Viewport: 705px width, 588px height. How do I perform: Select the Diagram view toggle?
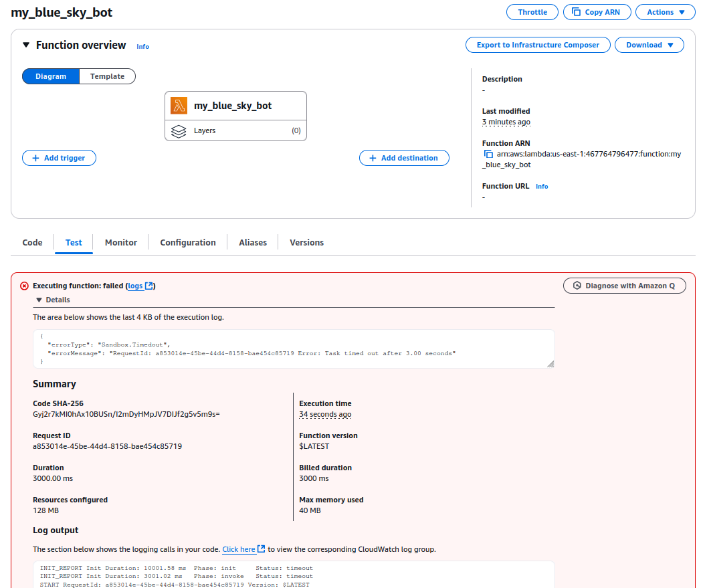tap(51, 76)
